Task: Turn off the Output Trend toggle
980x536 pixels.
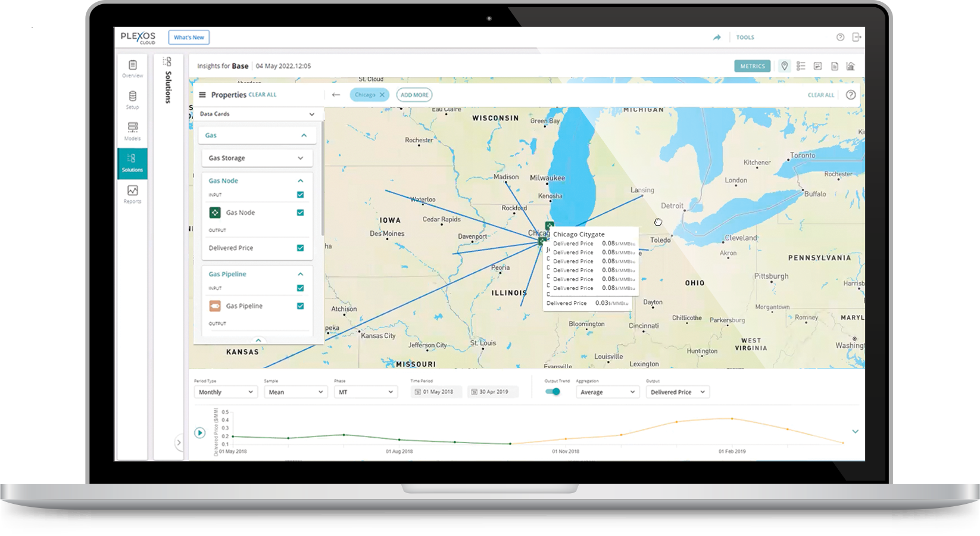Action: click(x=553, y=391)
